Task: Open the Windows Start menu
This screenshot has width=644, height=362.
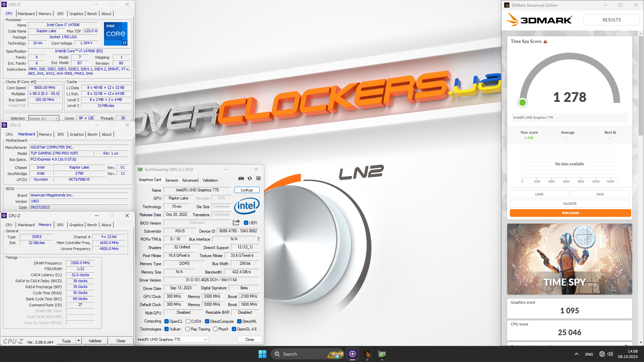Action: click(262, 354)
